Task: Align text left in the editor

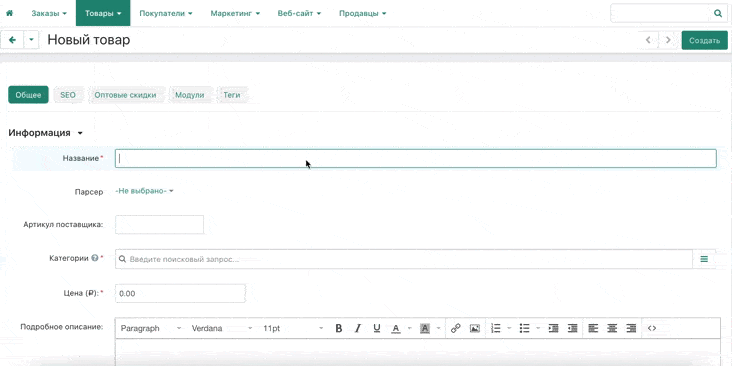Action: 593,328
